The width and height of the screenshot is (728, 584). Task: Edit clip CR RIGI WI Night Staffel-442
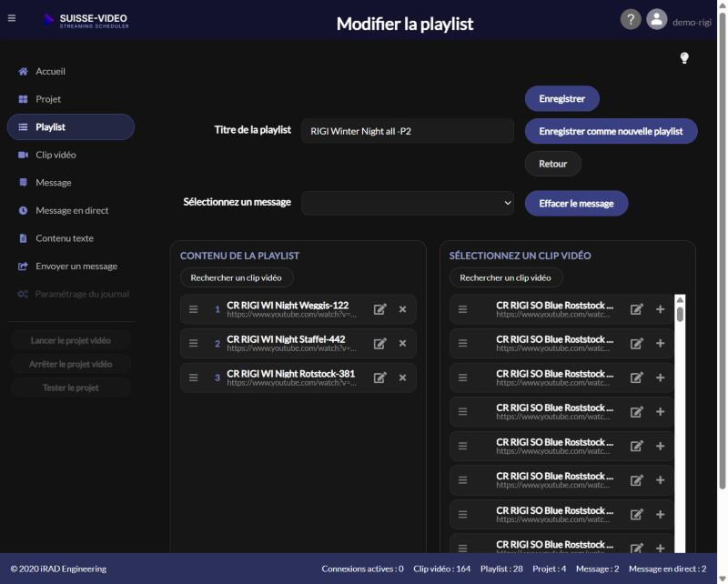[379, 344]
